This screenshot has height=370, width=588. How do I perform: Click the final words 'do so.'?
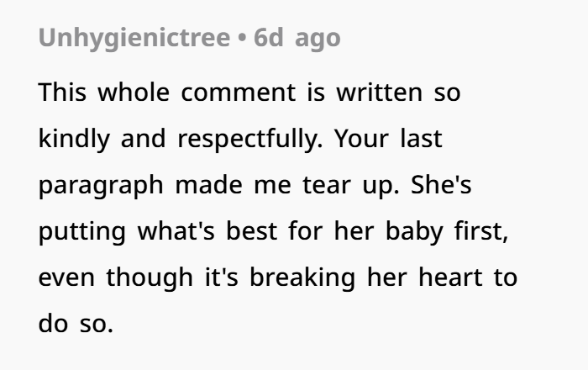76,324
